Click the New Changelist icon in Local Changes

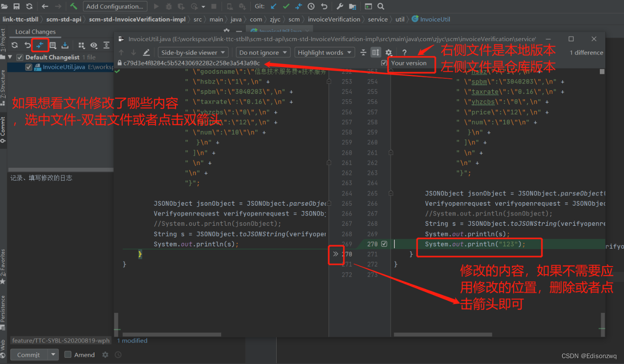click(x=53, y=45)
